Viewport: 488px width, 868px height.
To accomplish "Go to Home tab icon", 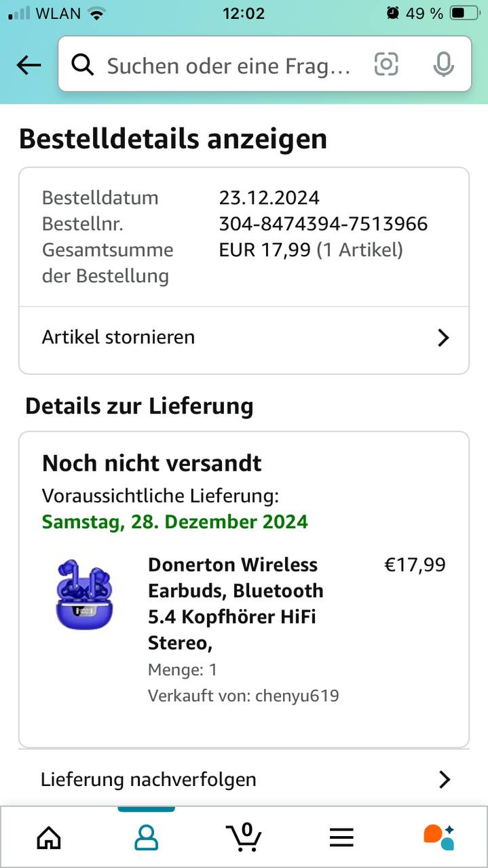I will coord(49,837).
